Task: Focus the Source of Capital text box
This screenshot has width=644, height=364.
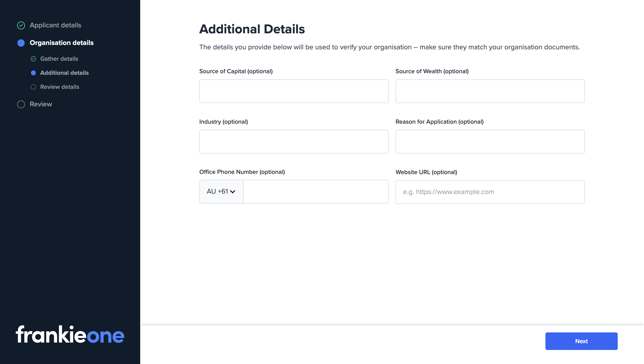Action: tap(294, 91)
